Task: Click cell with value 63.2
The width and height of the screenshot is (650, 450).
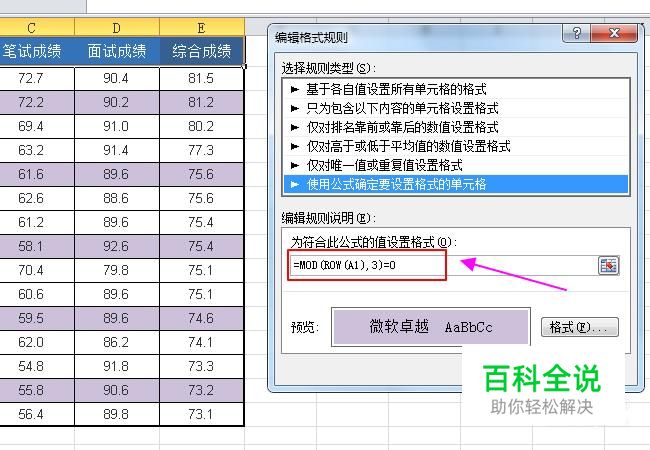Action: [36, 150]
